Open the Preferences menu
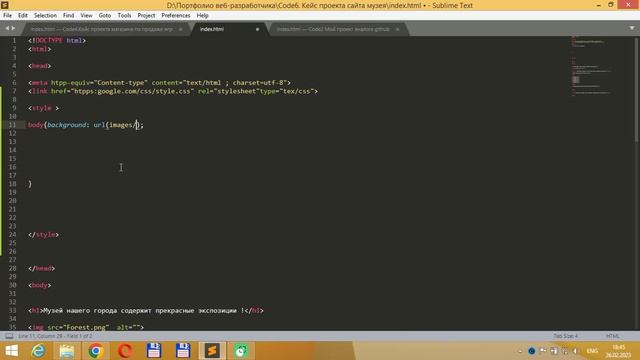 (x=176, y=16)
